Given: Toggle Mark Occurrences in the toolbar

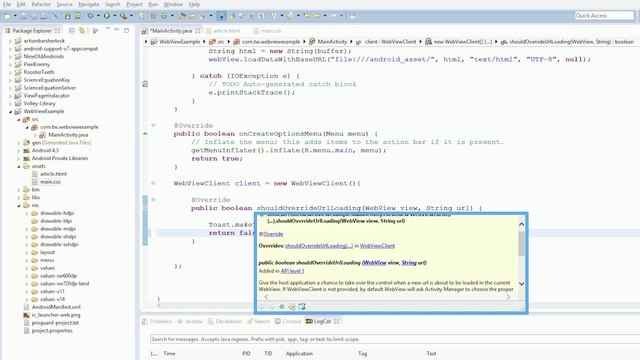Looking at the screenshot, I should pyautogui.click(x=232, y=16).
